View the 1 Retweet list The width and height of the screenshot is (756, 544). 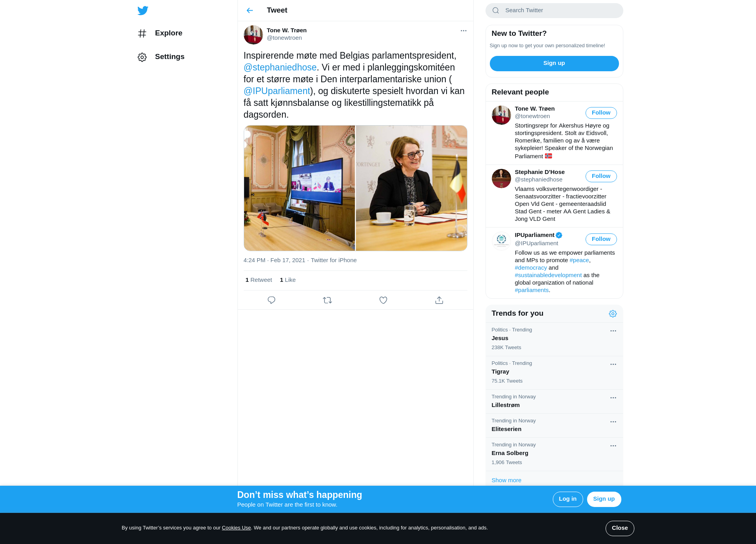click(259, 280)
